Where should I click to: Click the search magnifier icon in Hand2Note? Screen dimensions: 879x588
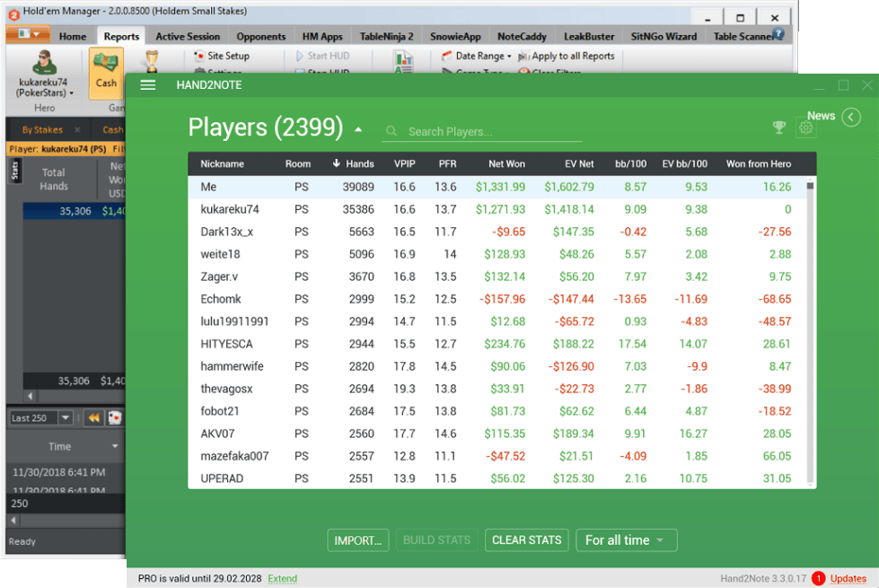[391, 131]
